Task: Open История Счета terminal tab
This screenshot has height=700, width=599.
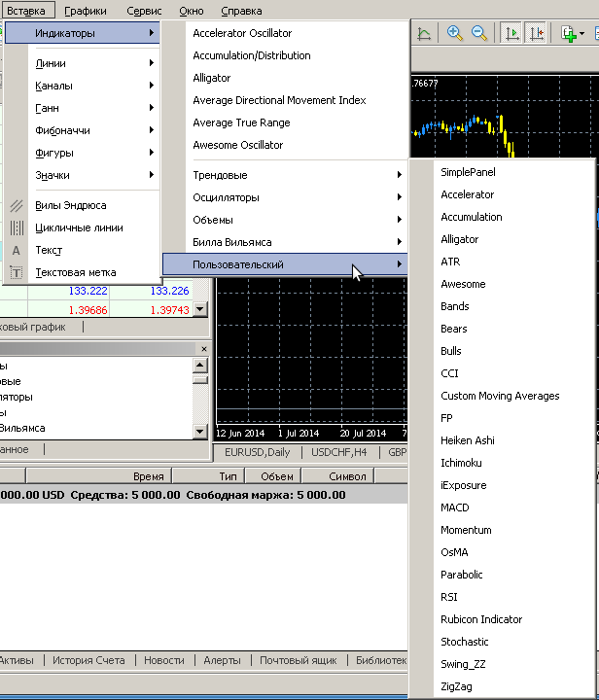Action: (88, 660)
